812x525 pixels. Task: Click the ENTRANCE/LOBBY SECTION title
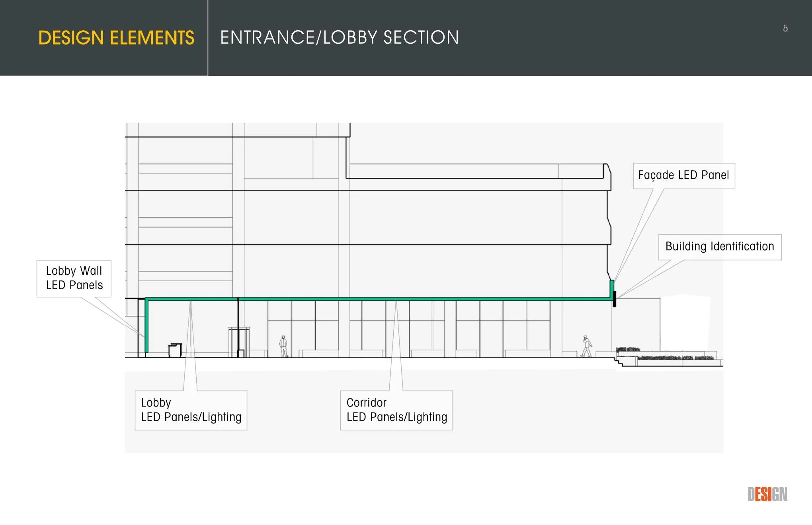[x=339, y=38]
